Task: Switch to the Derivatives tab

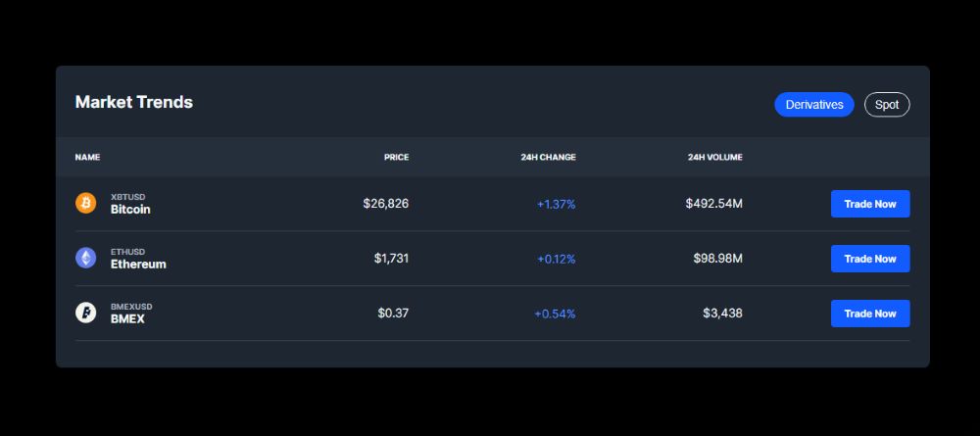Action: point(814,105)
